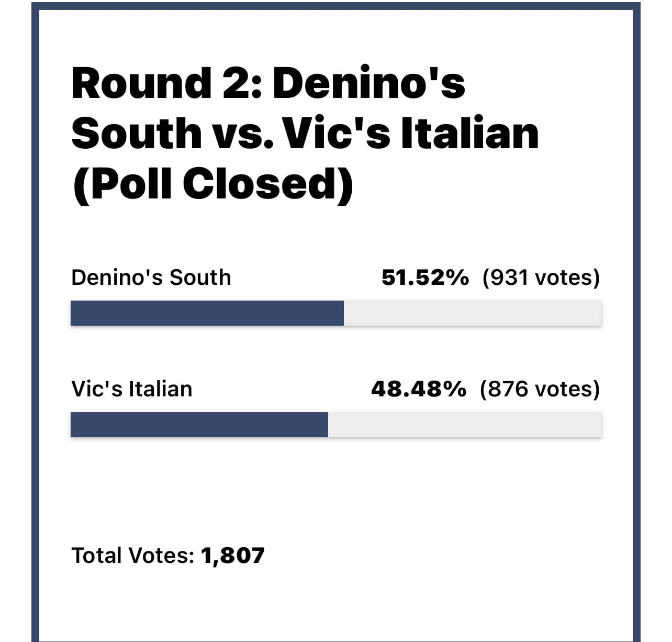
Task: Click the (Poll Closed) text in title
Action: tap(213, 184)
